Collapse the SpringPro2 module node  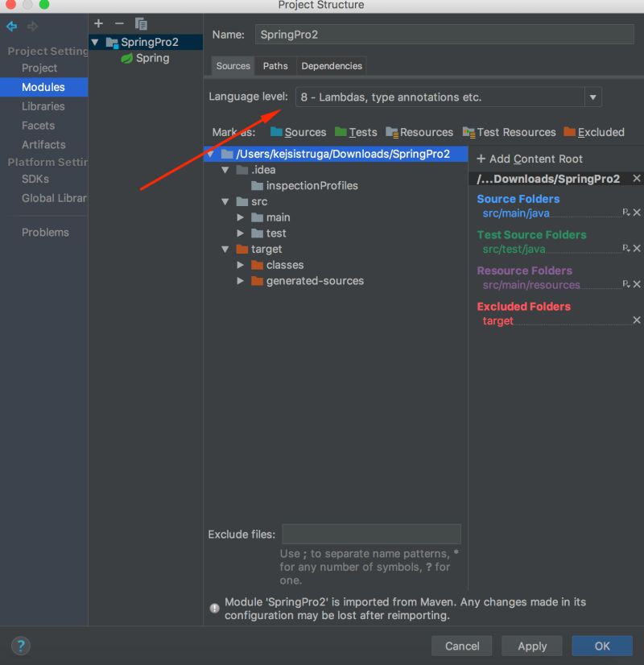pos(95,42)
